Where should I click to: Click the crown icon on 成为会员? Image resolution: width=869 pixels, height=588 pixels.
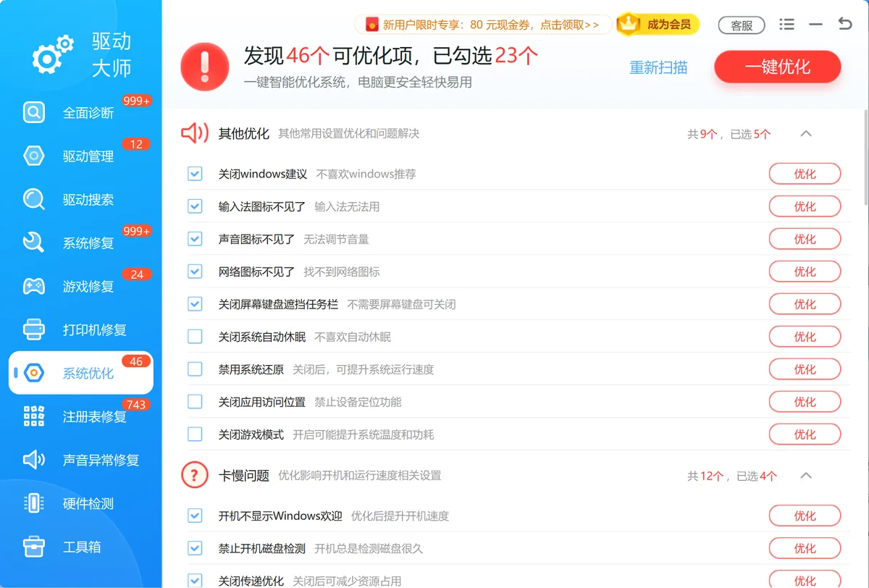pos(629,25)
